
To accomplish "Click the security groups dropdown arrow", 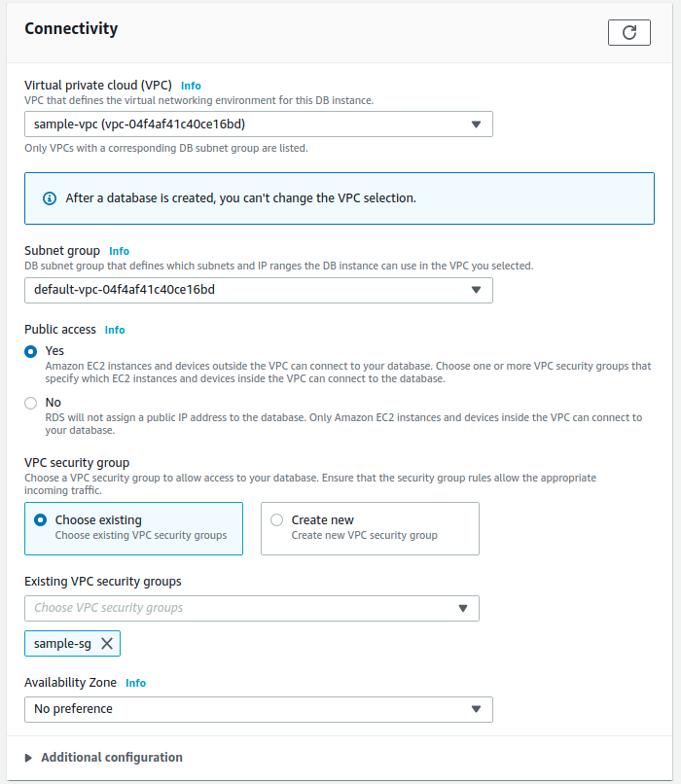I will 462,608.
